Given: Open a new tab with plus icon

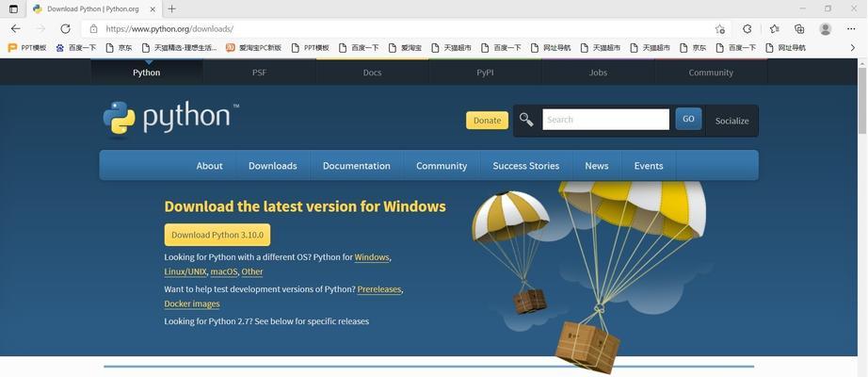Looking at the screenshot, I should coord(171,8).
